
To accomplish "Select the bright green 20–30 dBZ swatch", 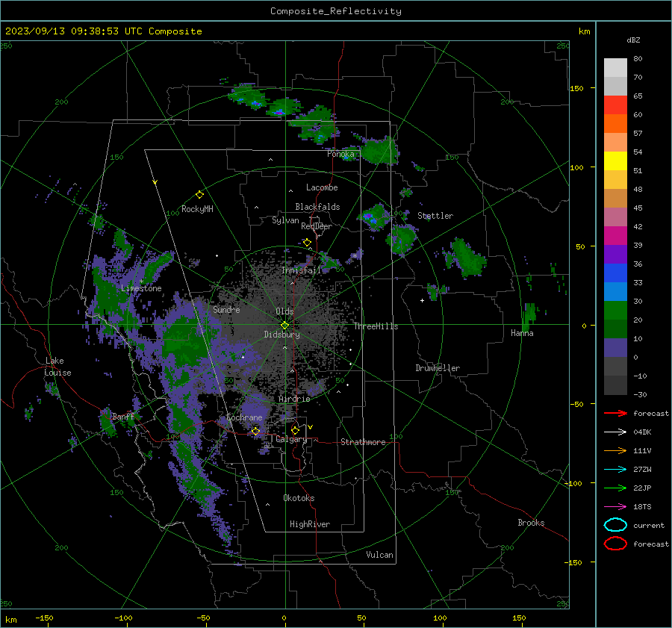I will (615, 311).
